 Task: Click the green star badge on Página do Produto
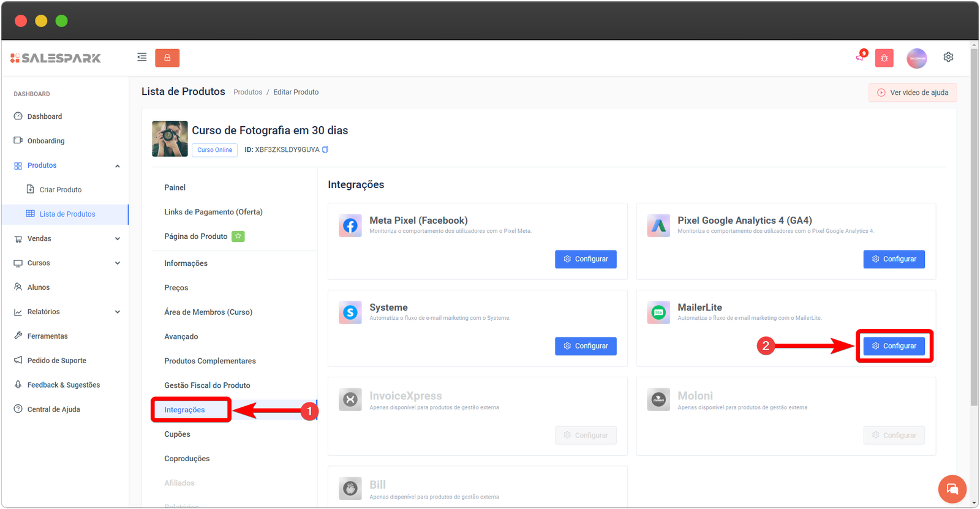(x=238, y=236)
